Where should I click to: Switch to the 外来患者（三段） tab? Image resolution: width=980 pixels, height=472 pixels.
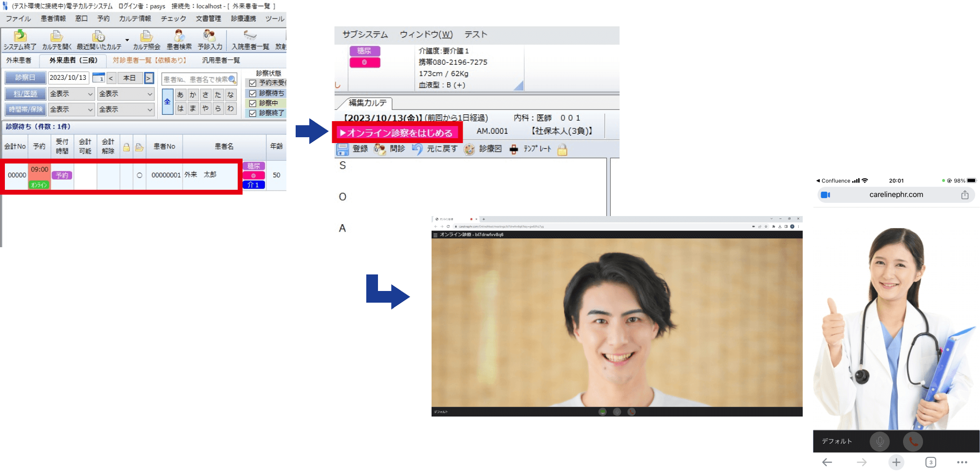click(x=74, y=60)
